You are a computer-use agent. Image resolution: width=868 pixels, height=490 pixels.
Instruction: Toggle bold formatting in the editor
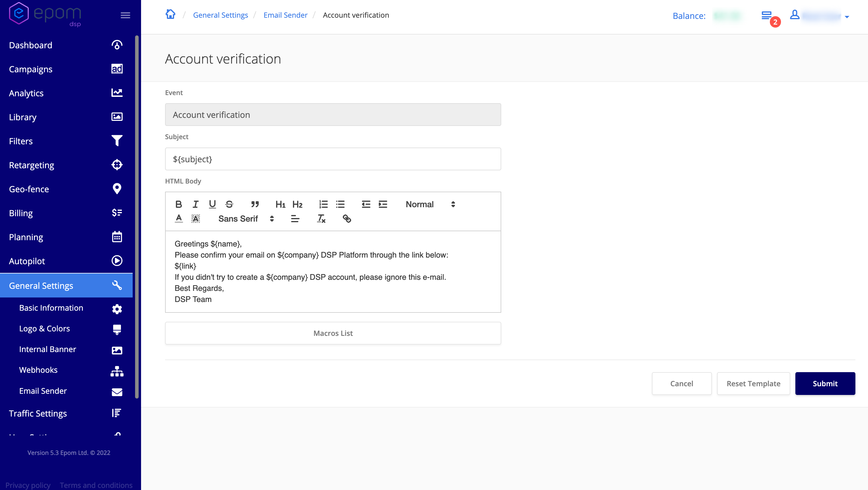pyautogui.click(x=179, y=204)
